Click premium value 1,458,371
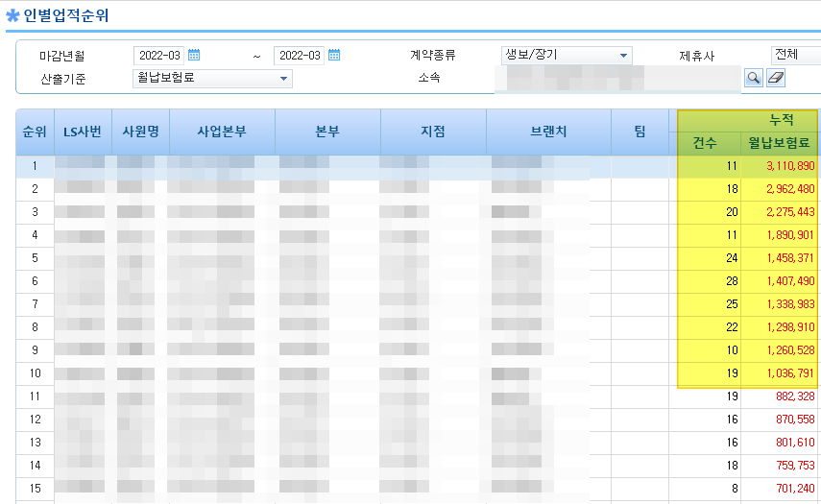The width and height of the screenshot is (821, 504). click(x=790, y=258)
